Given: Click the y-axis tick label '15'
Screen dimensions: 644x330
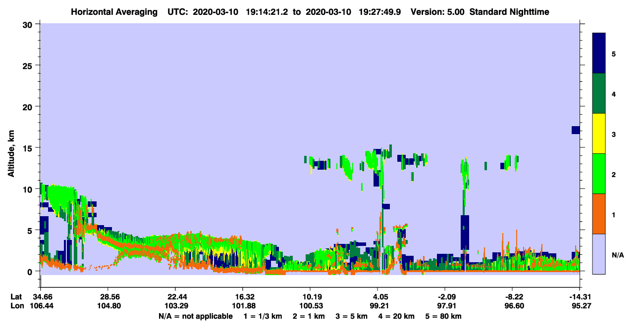Looking at the screenshot, I should pyautogui.click(x=29, y=148).
